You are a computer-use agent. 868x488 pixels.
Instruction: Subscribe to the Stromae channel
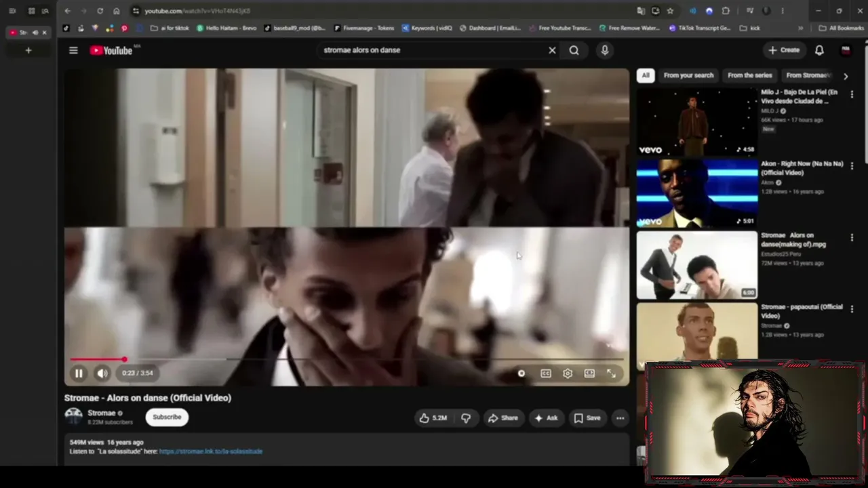(x=167, y=417)
